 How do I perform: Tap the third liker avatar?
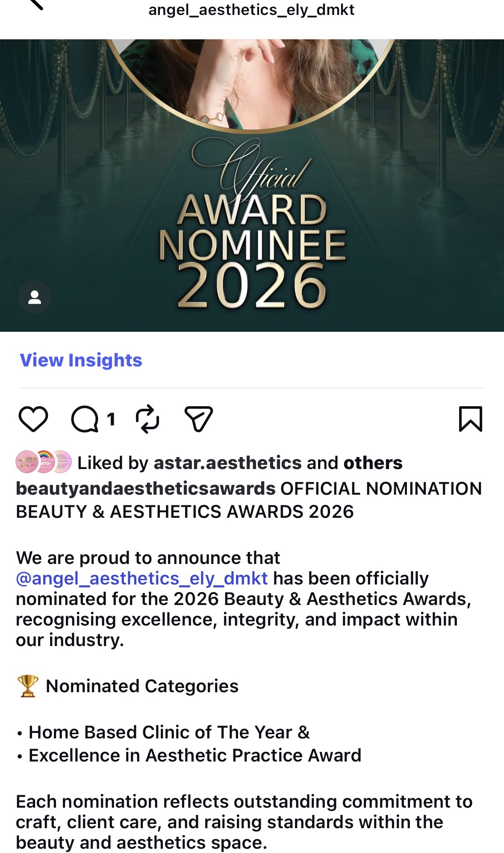coord(62,462)
